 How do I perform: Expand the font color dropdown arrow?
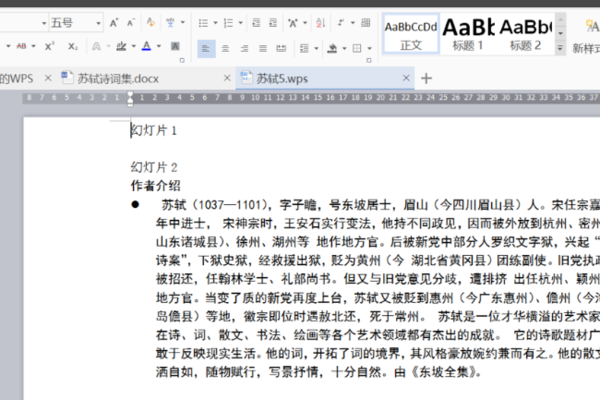click(159, 47)
